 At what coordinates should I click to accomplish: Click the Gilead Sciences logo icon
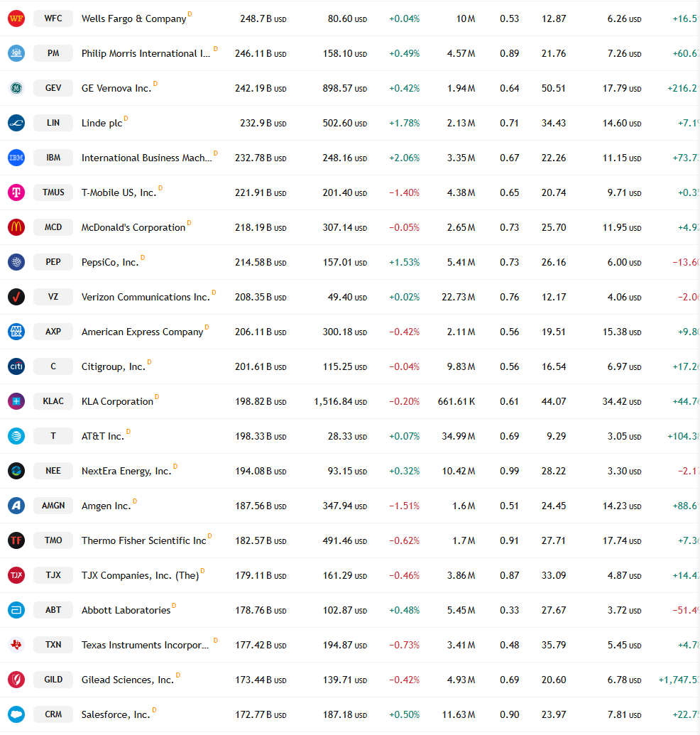16,680
